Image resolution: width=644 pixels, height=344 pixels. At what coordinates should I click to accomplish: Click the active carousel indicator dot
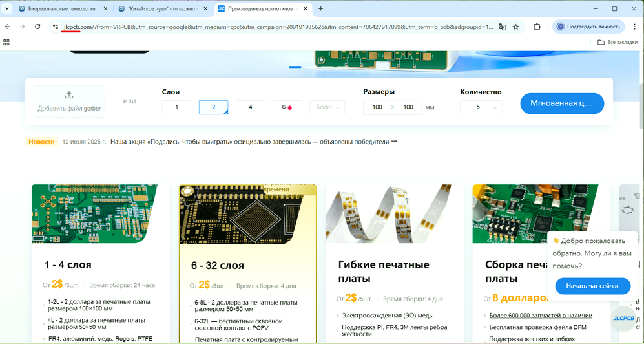[295, 67]
